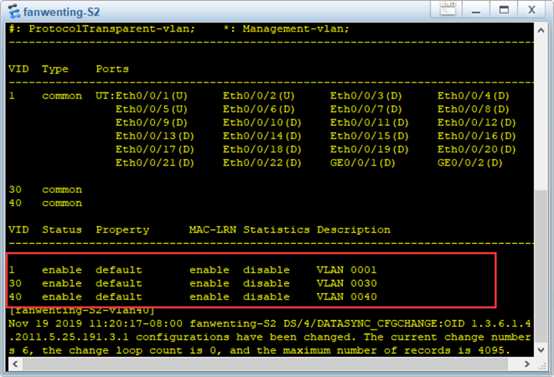
Task: Click port entry Eth0/0/16(D)
Action: click(477, 136)
